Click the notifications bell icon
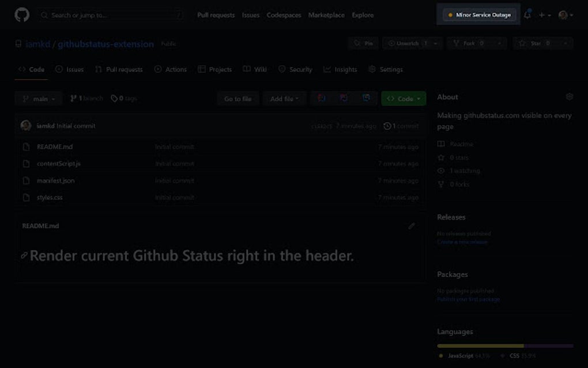The height and width of the screenshot is (368, 588). click(527, 15)
